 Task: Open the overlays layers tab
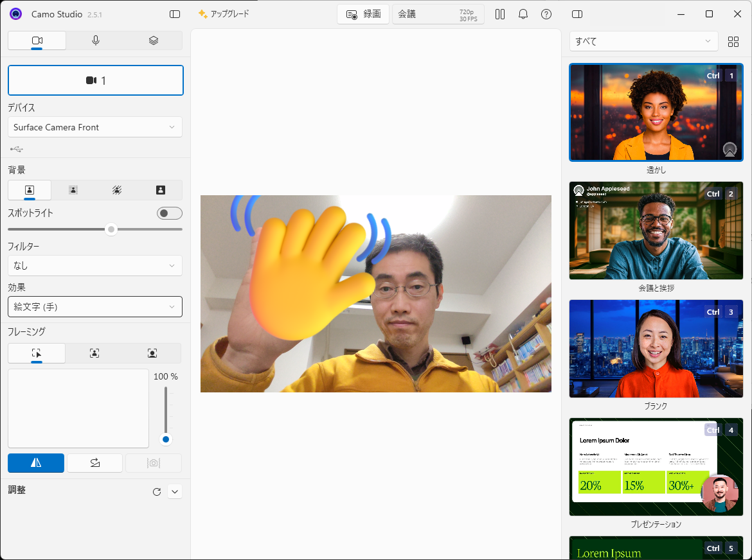tap(154, 40)
